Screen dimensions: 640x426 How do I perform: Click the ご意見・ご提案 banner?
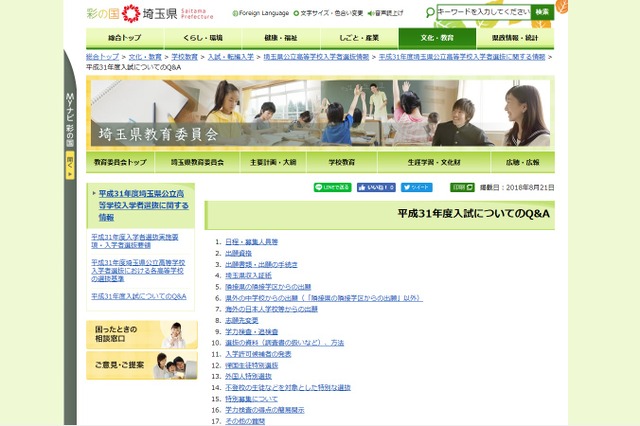142,365
